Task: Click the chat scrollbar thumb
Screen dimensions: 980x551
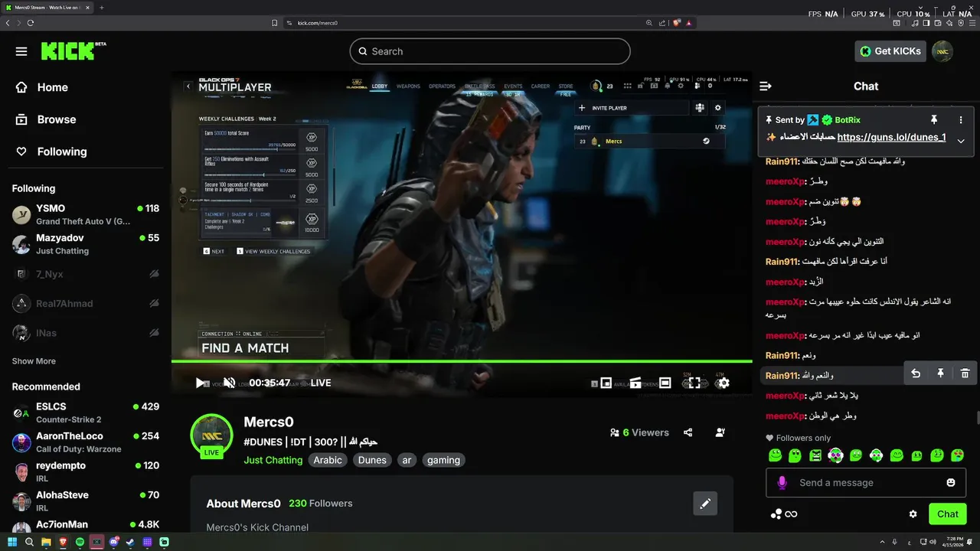Action: (x=977, y=417)
